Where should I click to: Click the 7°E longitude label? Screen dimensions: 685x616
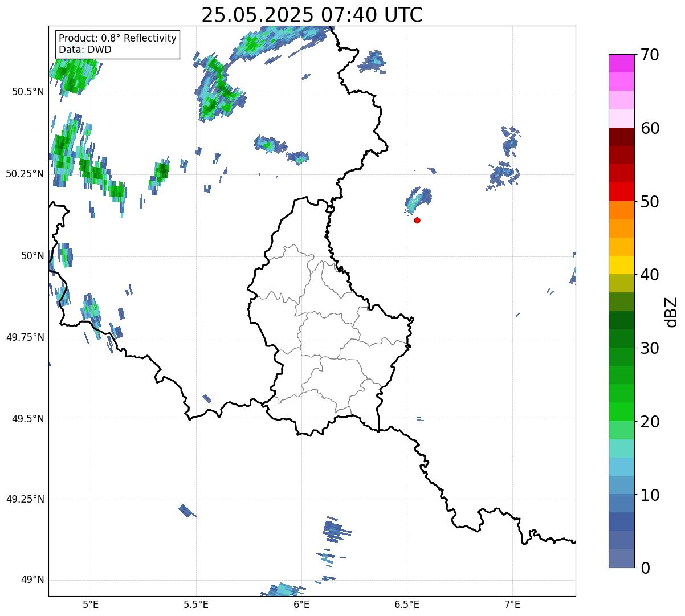click(512, 604)
